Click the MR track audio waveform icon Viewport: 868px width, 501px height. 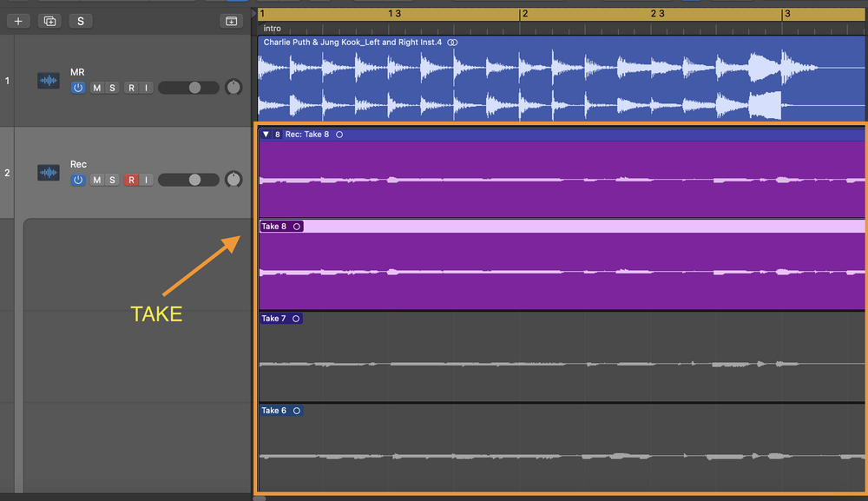pos(49,81)
